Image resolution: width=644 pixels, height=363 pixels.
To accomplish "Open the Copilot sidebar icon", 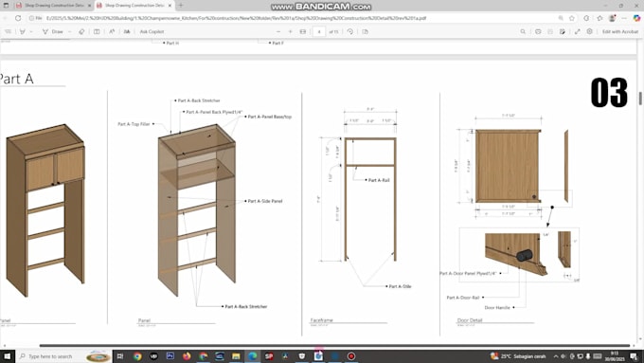I will [636, 18].
